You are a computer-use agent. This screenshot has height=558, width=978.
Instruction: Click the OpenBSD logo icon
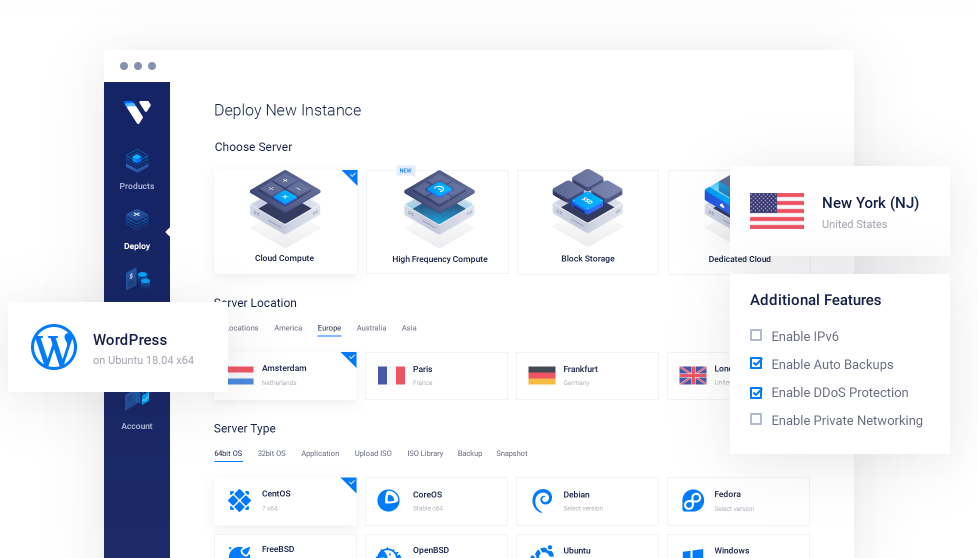[389, 553]
